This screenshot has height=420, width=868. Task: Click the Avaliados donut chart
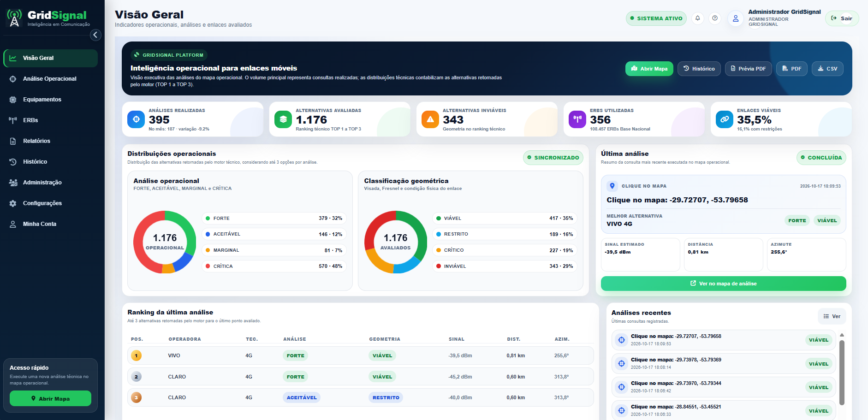(x=396, y=242)
